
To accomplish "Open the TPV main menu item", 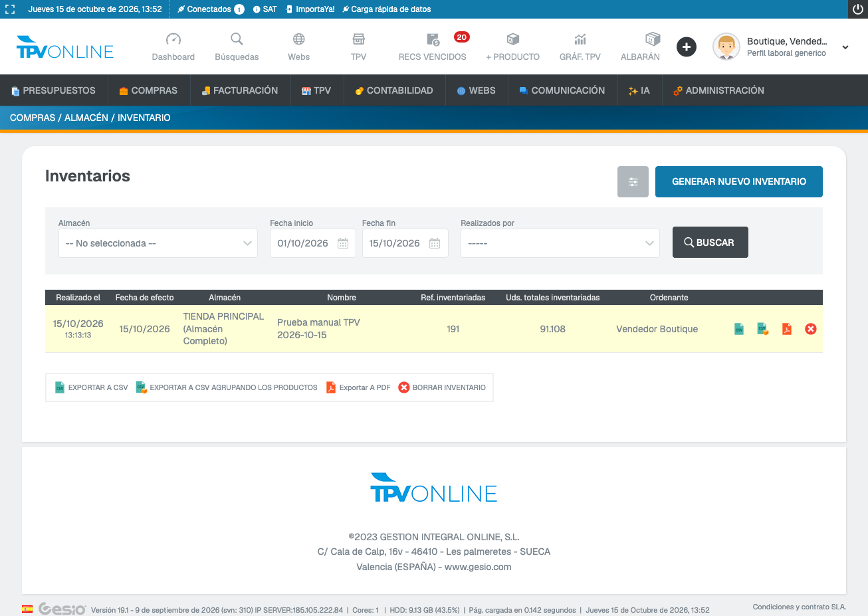I will [x=316, y=90].
